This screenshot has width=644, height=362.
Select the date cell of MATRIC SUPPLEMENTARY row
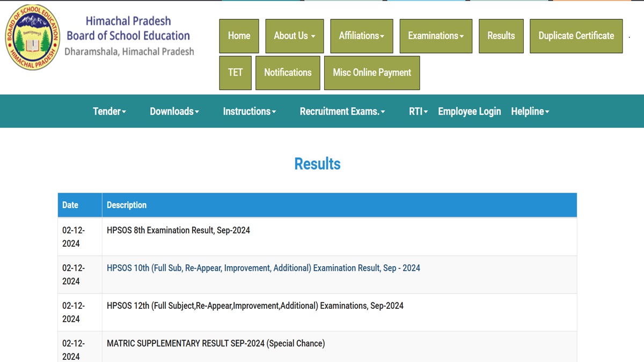point(80,347)
